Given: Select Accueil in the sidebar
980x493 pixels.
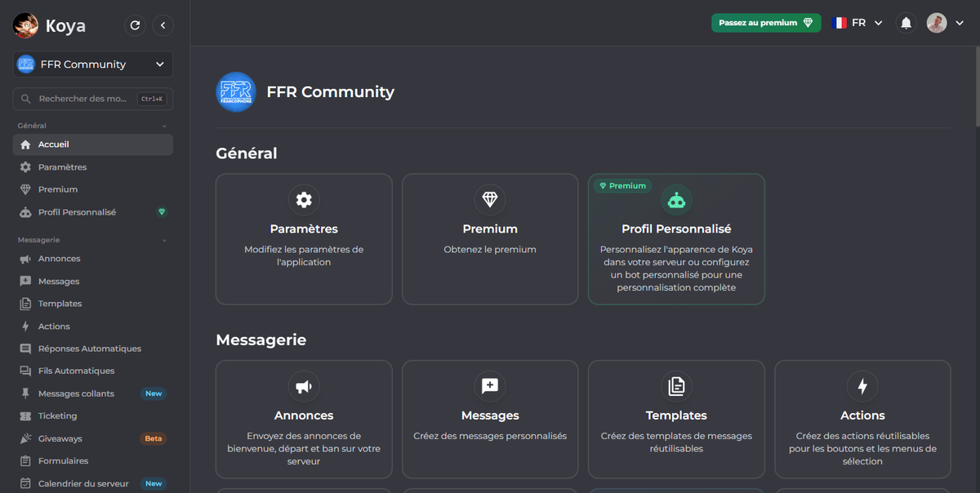Looking at the screenshot, I should click(93, 144).
